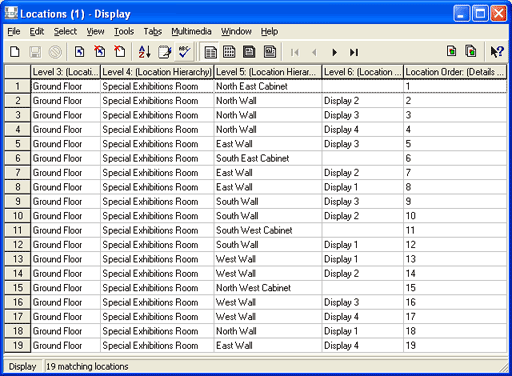Click the Display mode status bar field
512x376 pixels.
(22, 367)
